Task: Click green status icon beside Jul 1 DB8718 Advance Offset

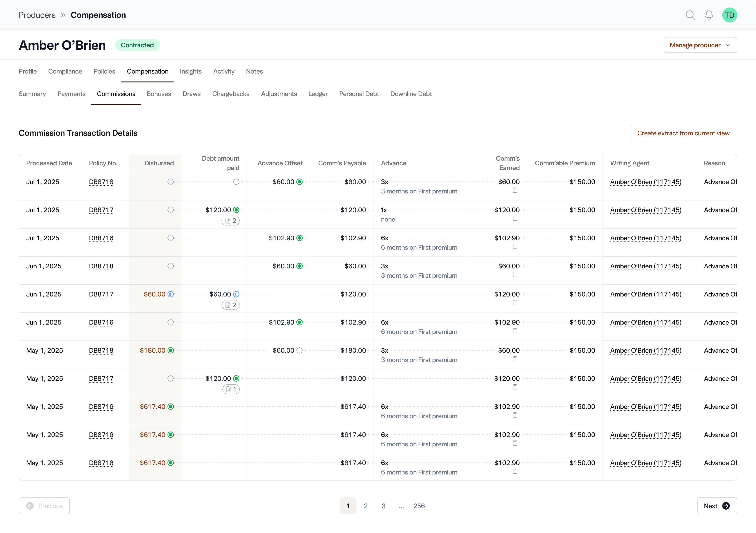Action: (x=299, y=182)
